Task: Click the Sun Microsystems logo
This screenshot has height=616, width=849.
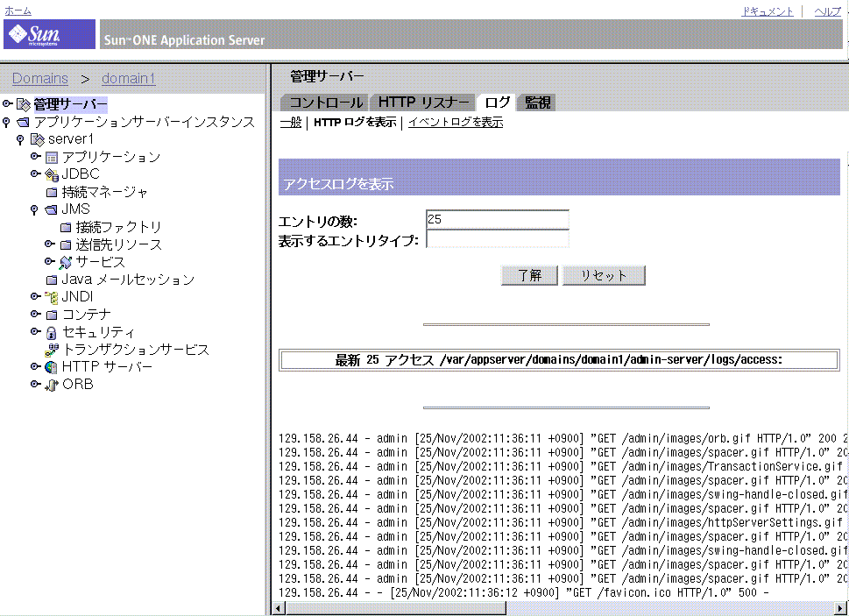Action: coord(49,35)
